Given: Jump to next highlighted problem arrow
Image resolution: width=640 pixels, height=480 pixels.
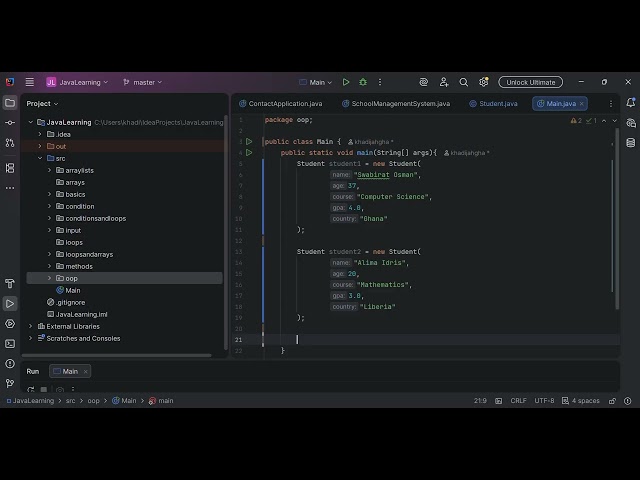Looking at the screenshot, I should coord(615,121).
